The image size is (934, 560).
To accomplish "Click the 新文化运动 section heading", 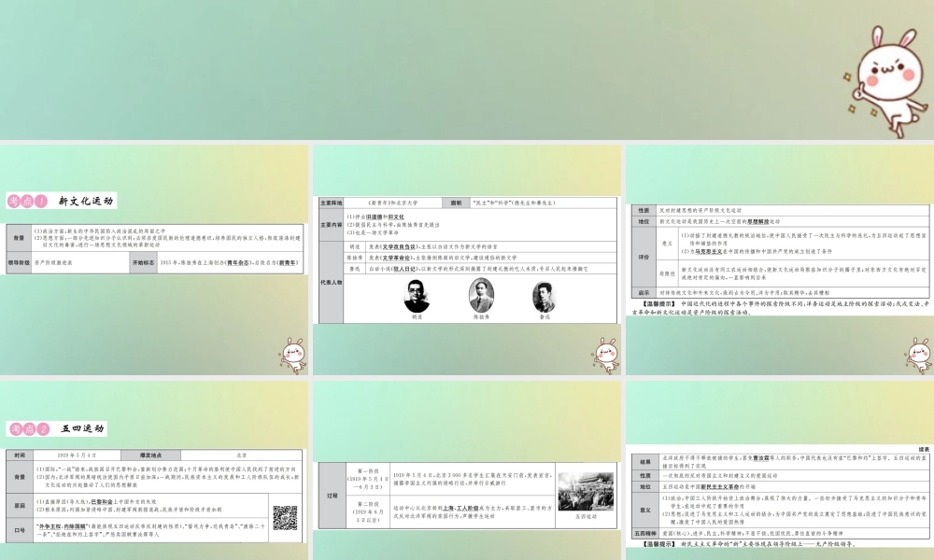I will pos(86,202).
